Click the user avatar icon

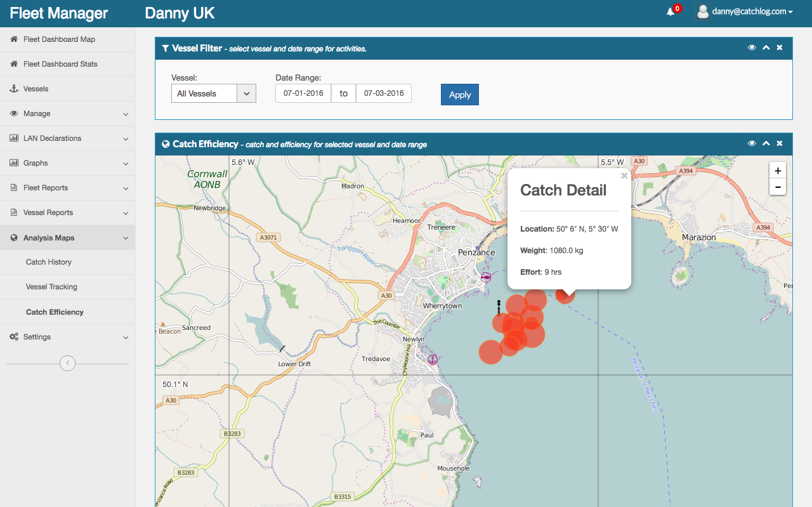tap(702, 11)
